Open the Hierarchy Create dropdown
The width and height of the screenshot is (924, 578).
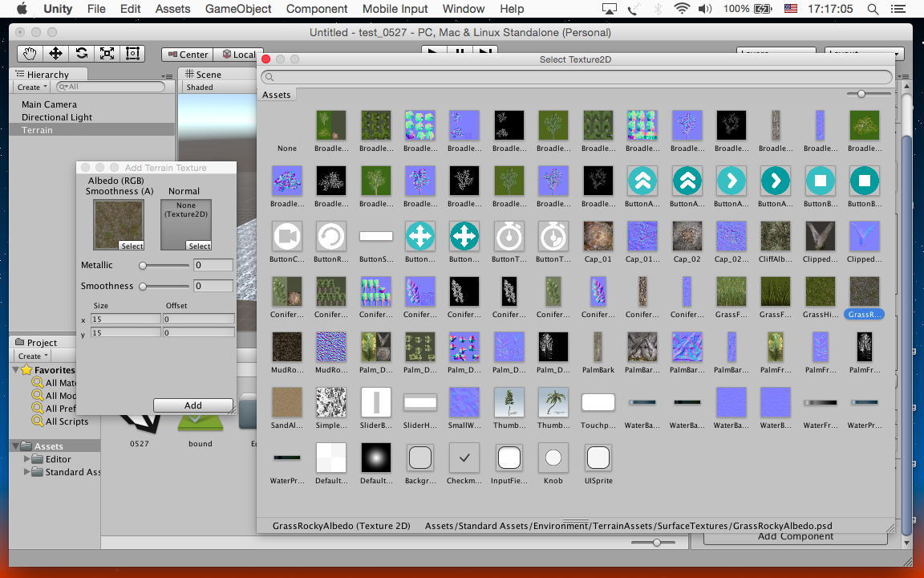(x=31, y=87)
